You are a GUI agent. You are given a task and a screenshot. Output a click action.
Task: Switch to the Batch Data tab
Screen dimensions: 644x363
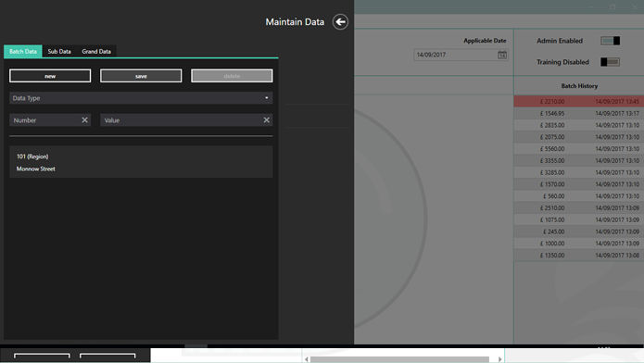[23, 51]
